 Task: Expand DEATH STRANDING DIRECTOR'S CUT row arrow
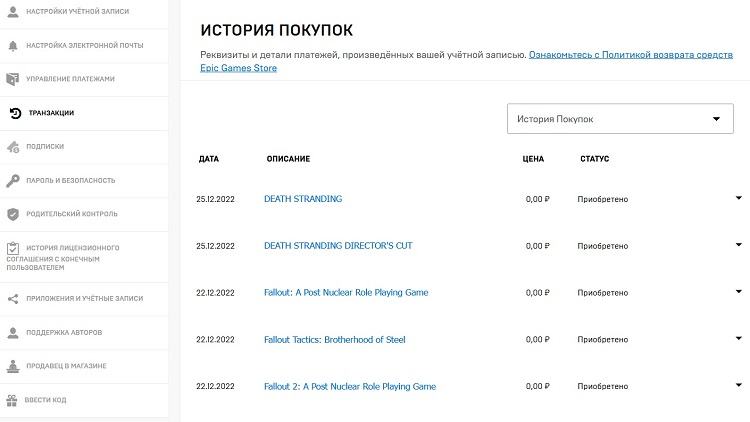(738, 245)
